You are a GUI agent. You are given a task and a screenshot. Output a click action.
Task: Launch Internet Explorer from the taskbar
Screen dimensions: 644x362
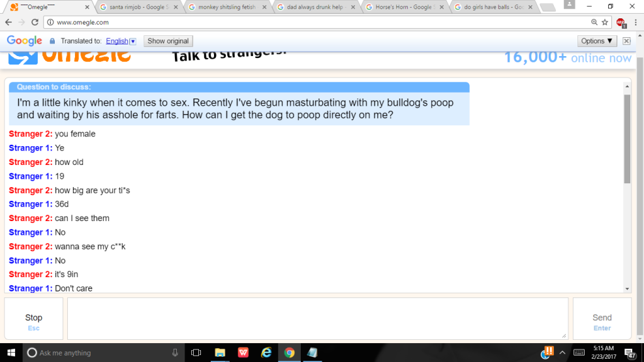(266, 353)
